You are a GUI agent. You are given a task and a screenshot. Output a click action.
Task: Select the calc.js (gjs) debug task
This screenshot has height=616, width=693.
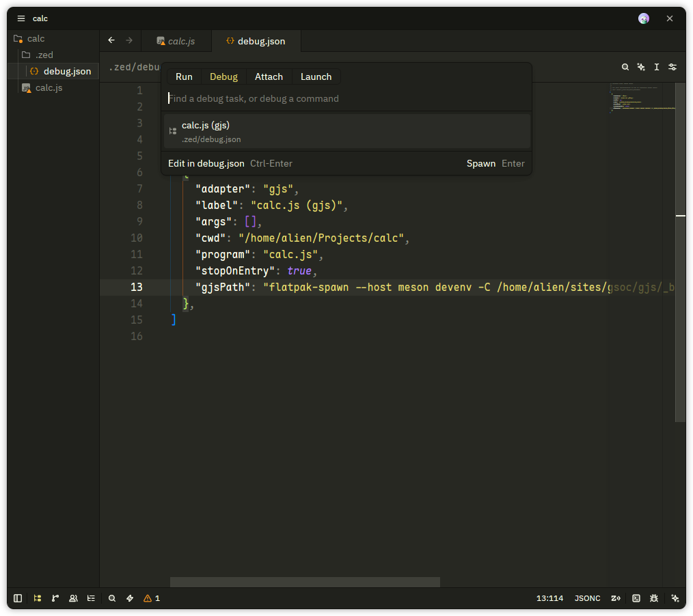[347, 132]
